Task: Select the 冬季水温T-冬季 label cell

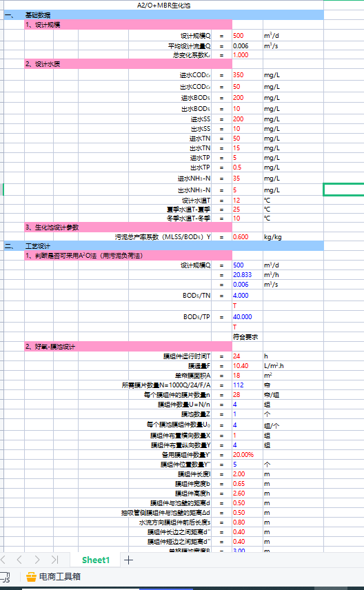Action: (170, 218)
